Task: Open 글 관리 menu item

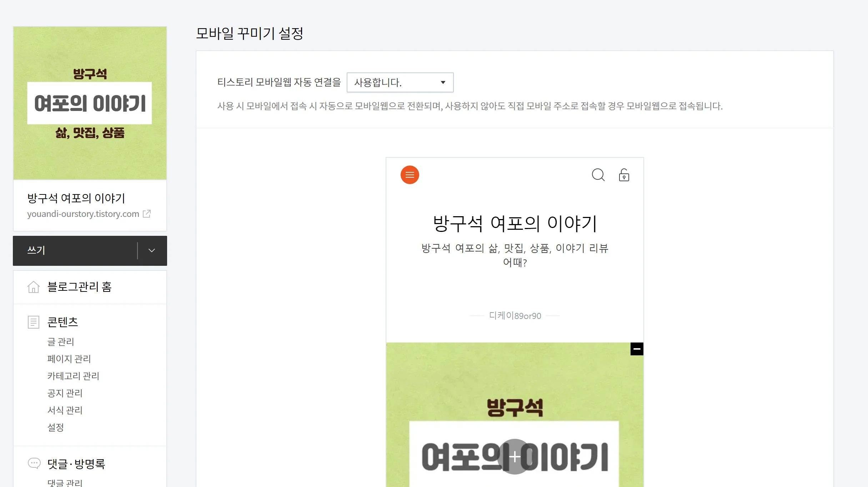Action: pos(61,342)
